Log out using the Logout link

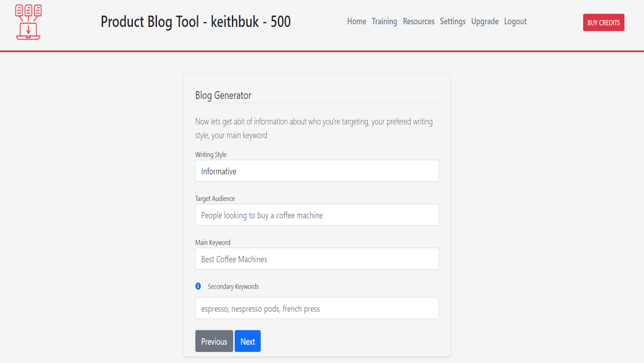(515, 22)
